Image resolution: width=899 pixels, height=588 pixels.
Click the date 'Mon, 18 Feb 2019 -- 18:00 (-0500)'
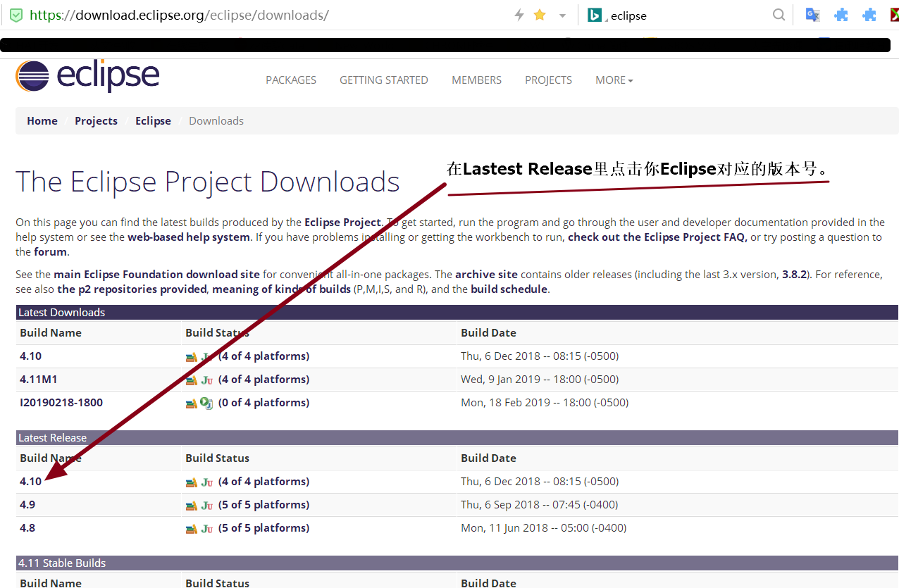tap(545, 403)
